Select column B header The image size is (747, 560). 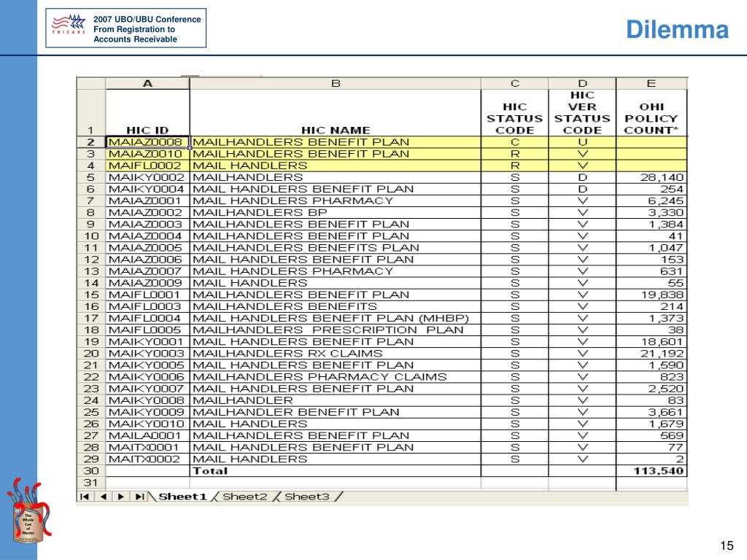[x=336, y=83]
